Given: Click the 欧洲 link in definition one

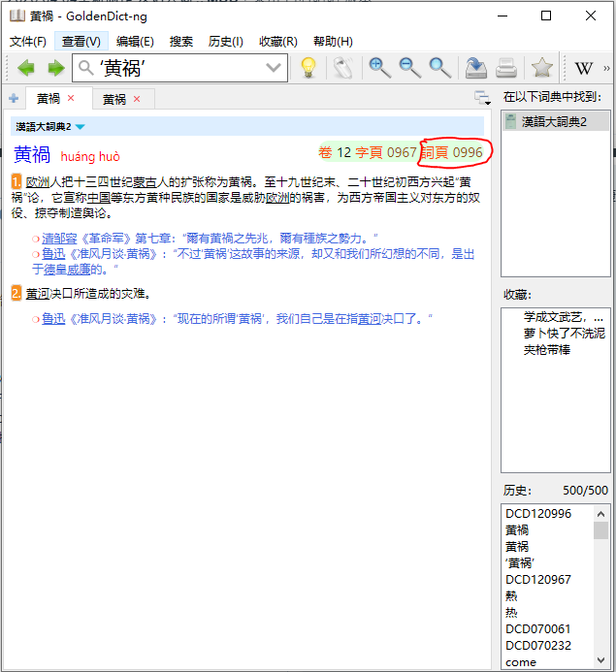Looking at the screenshot, I should (x=38, y=182).
